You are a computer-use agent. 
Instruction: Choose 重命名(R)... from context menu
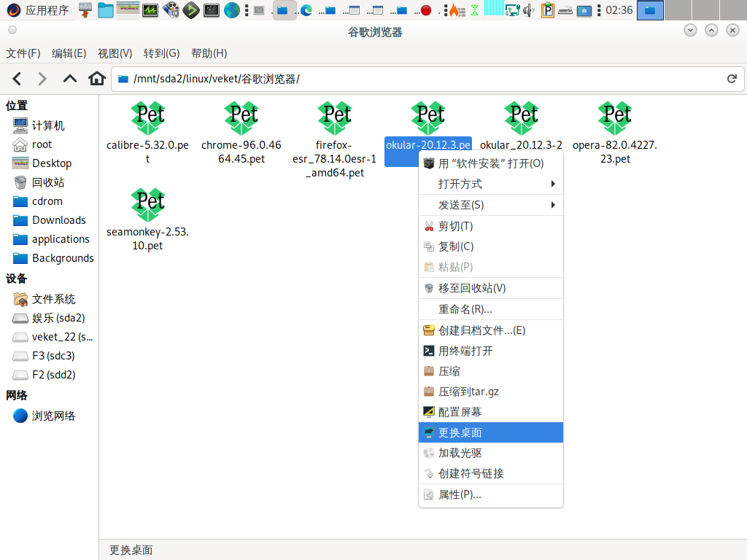pos(491,309)
